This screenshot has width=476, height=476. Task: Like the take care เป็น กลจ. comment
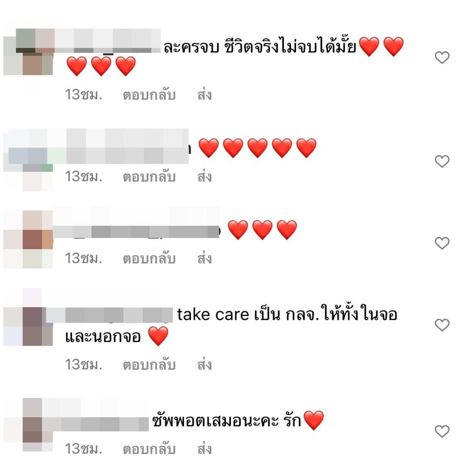(442, 325)
